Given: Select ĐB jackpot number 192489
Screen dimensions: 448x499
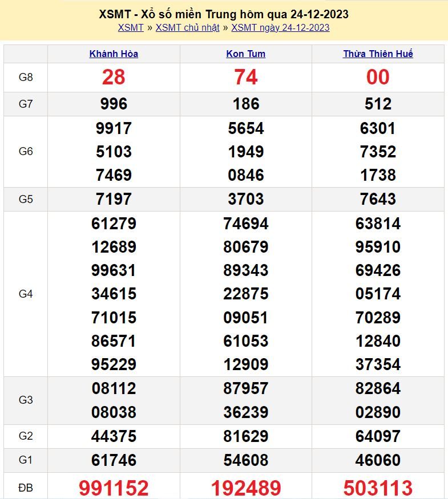Looking at the screenshot, I should (x=245, y=488).
